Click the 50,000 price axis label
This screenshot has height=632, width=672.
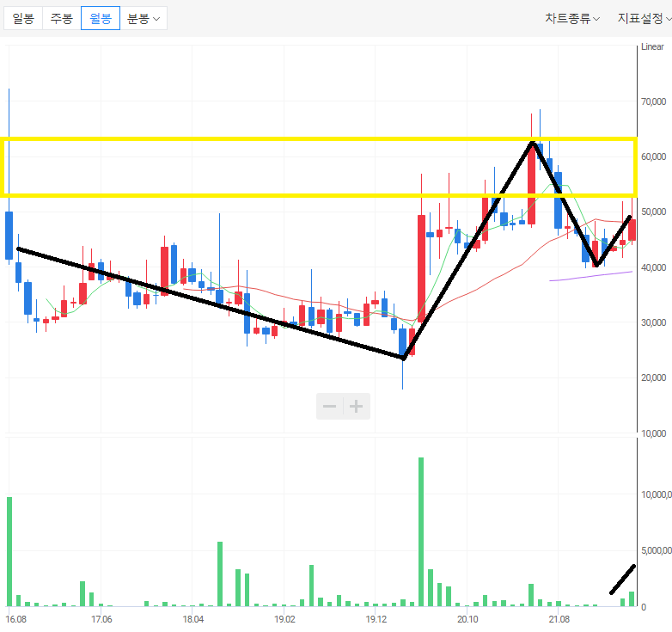click(x=654, y=212)
